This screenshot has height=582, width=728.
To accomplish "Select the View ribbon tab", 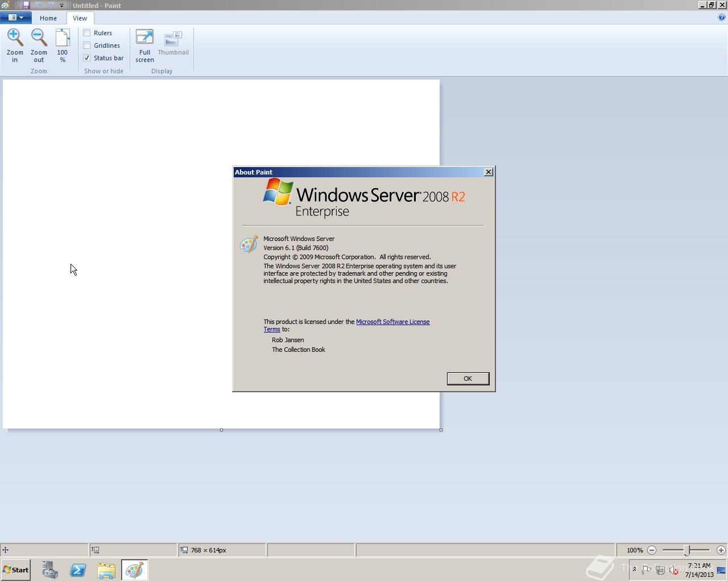I will pos(80,18).
